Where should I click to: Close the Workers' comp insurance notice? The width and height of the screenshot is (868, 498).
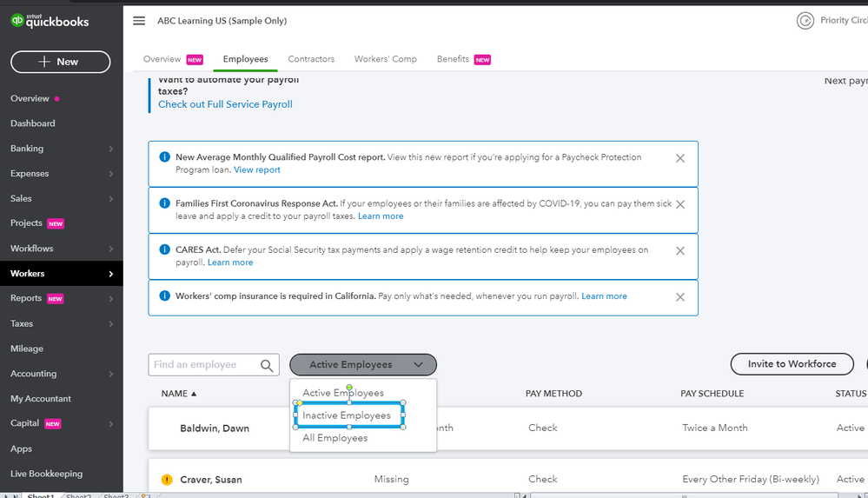coord(680,296)
